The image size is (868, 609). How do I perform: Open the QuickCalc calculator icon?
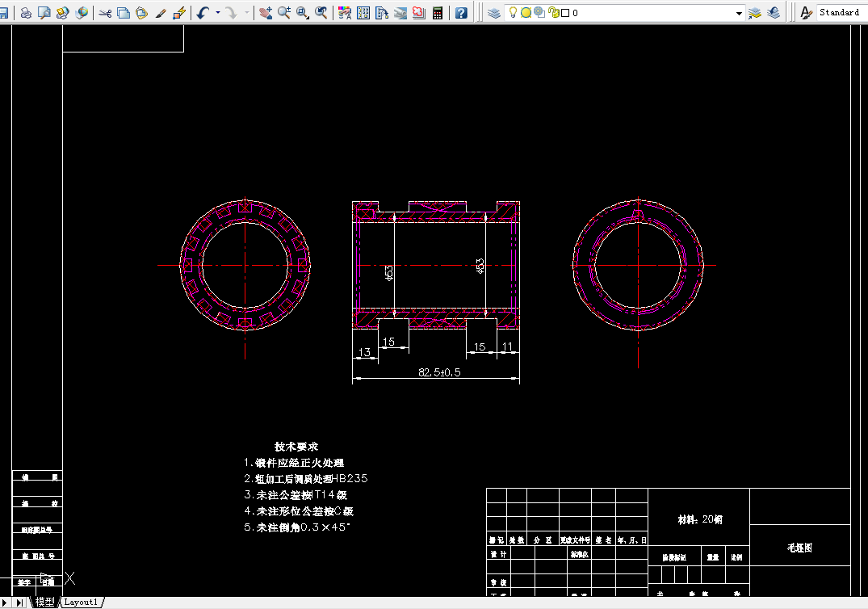click(438, 13)
